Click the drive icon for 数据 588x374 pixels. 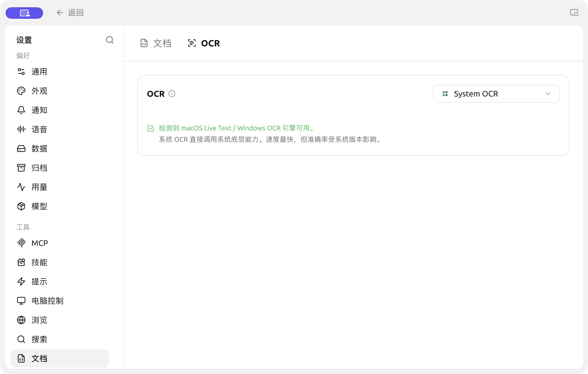point(21,149)
